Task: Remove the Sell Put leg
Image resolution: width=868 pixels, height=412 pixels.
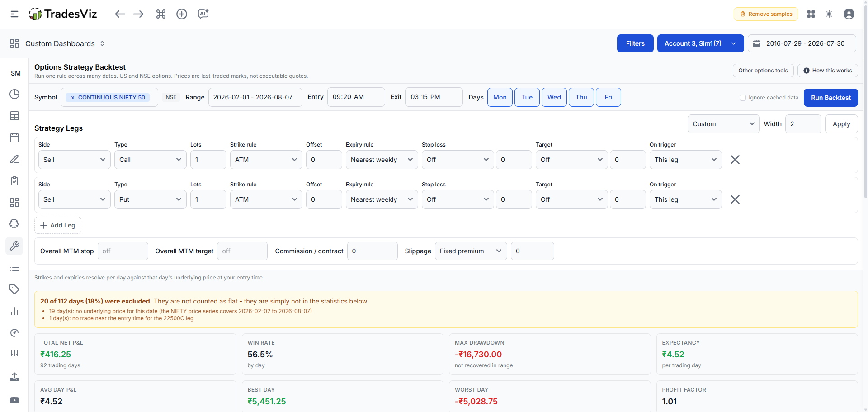Action: pos(735,199)
